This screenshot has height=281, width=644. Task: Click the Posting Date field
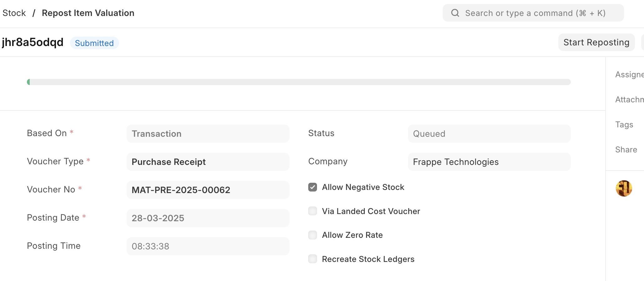(x=208, y=218)
